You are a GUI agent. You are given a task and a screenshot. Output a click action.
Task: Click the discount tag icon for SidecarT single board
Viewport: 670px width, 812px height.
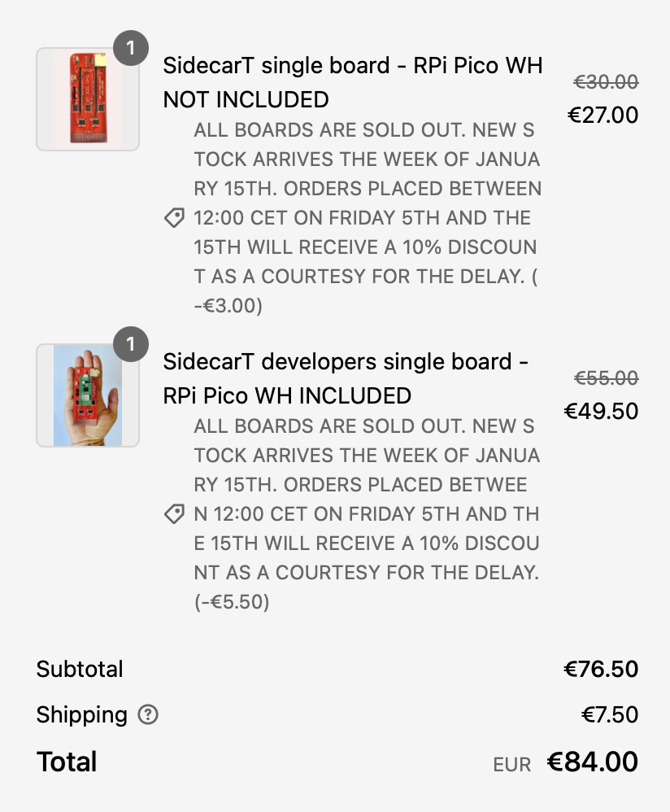pyautogui.click(x=174, y=218)
